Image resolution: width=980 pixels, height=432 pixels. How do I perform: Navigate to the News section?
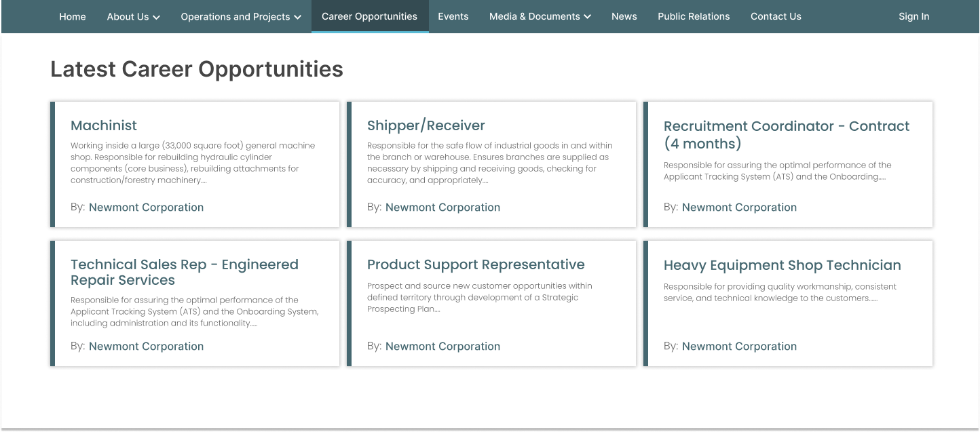624,16
